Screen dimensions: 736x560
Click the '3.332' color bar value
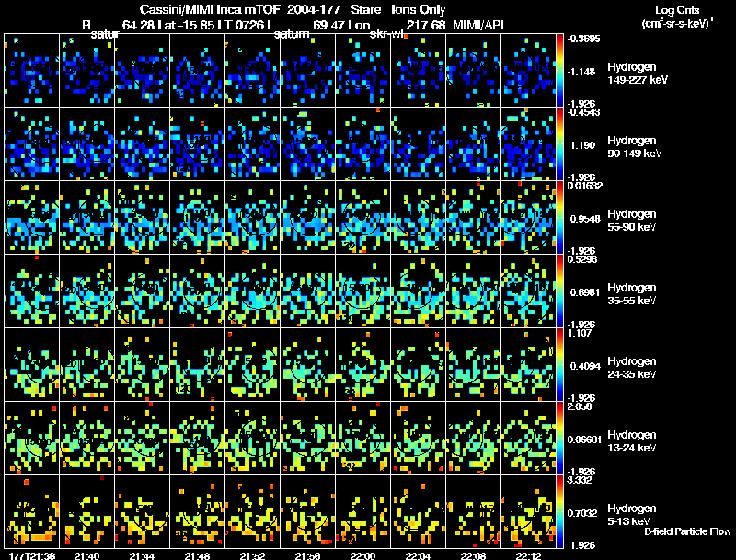click(x=580, y=480)
